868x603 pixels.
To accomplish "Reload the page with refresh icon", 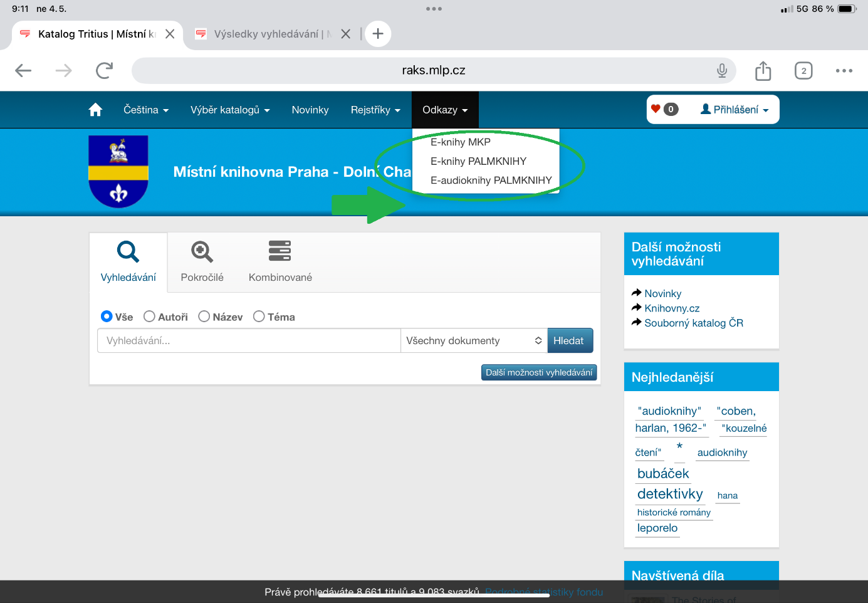I will click(x=104, y=71).
